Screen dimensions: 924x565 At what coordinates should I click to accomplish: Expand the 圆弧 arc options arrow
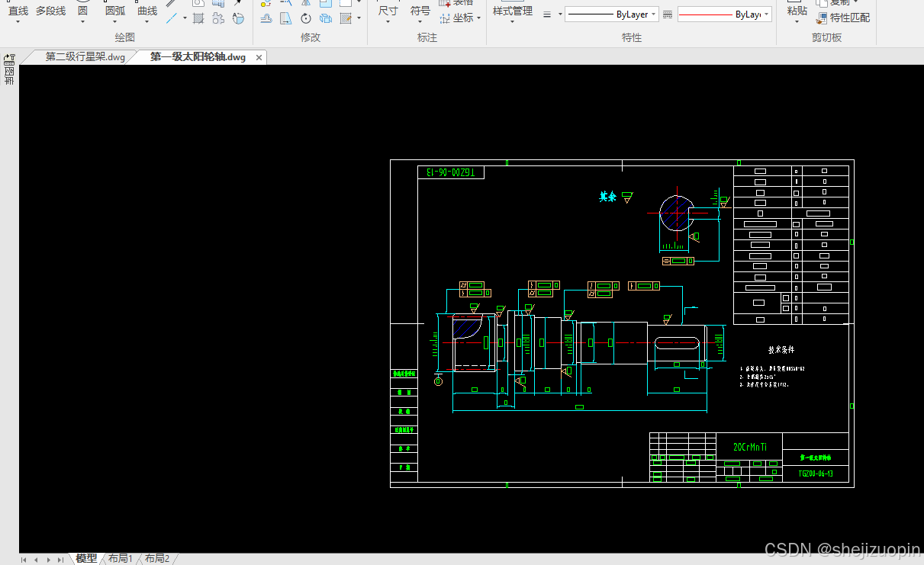point(115,22)
